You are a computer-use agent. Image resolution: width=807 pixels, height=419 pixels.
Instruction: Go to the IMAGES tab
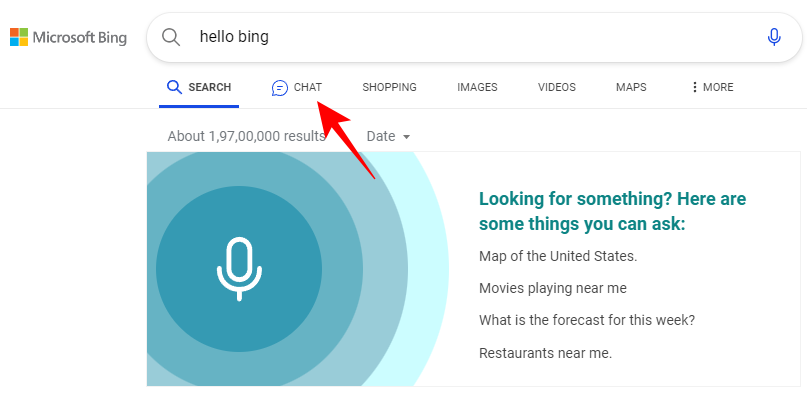[477, 88]
